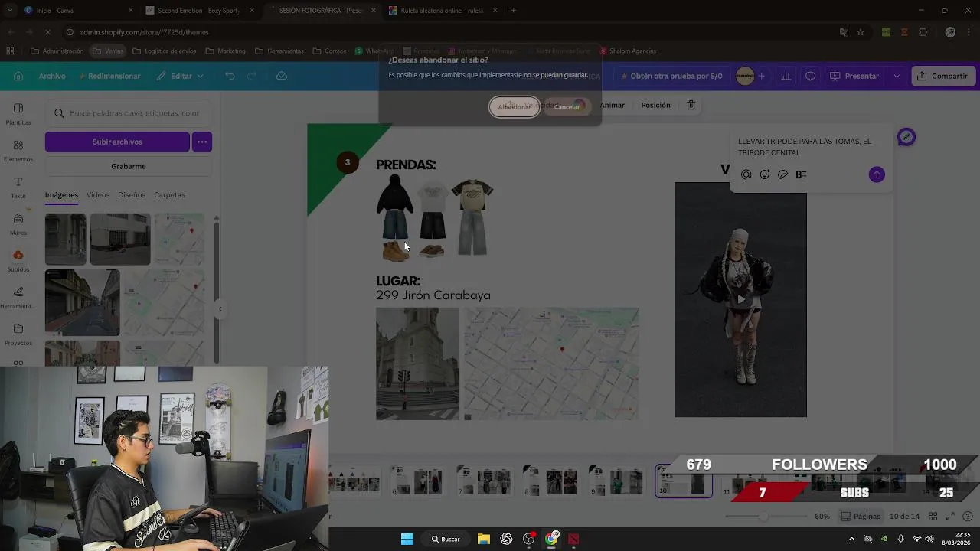Click the Canva home icon
980x551 pixels.
(x=18, y=76)
